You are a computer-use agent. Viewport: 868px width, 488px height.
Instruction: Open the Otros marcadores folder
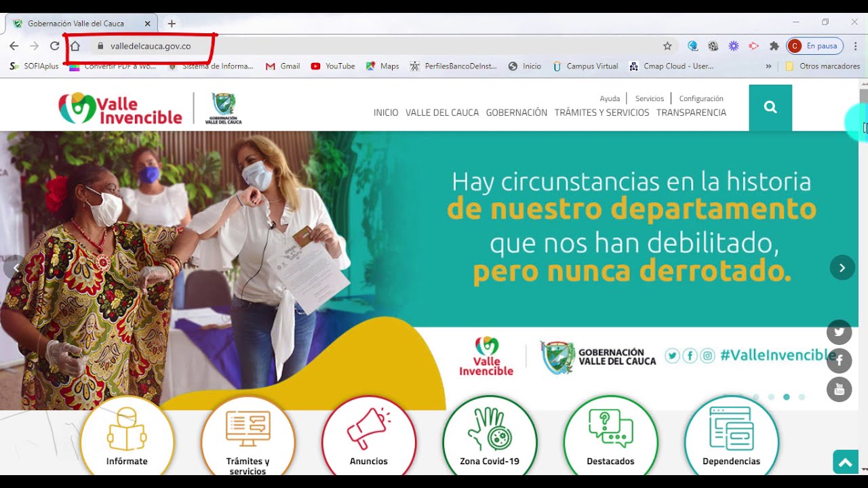pos(823,66)
